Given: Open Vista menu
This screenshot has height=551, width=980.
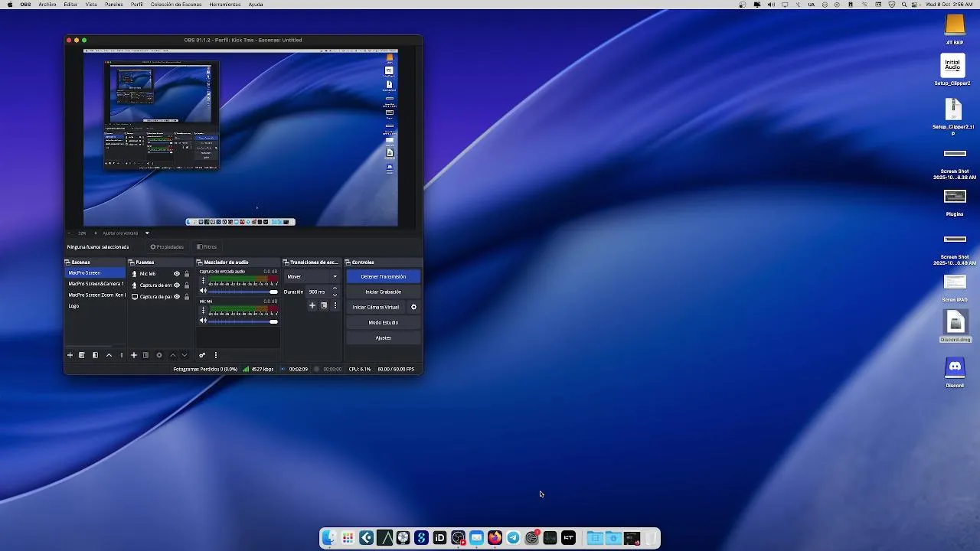Looking at the screenshot, I should [x=91, y=5].
